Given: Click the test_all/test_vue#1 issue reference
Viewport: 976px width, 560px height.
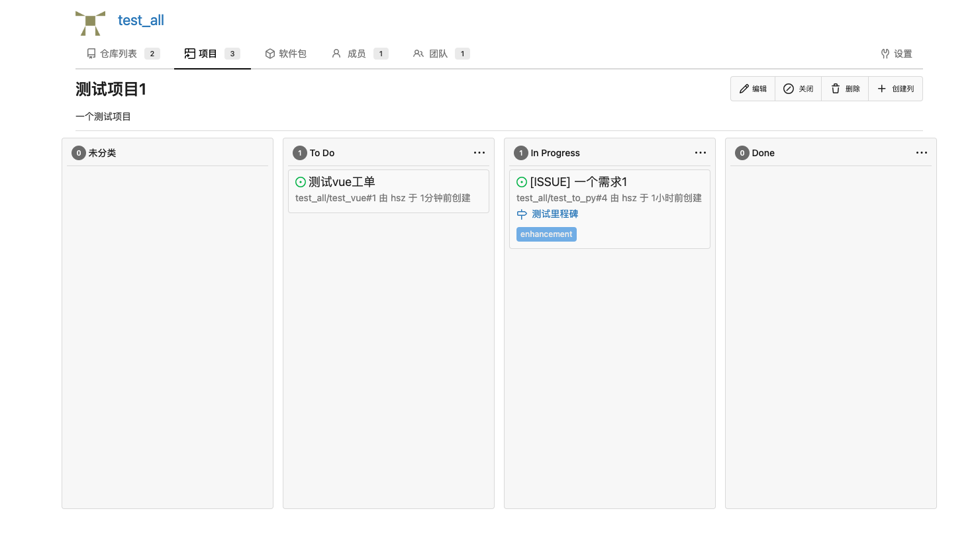Looking at the screenshot, I should [336, 198].
